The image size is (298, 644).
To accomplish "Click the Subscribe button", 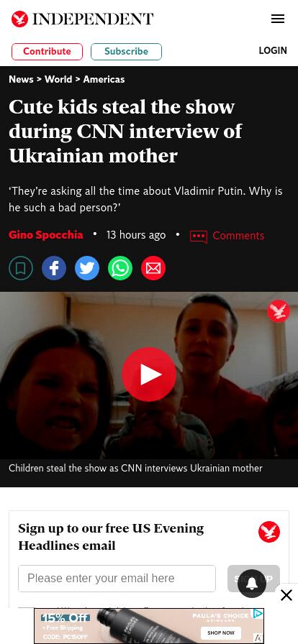I will click(x=126, y=52).
